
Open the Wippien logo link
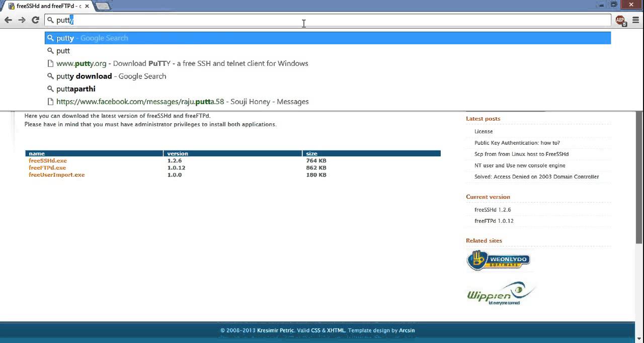[501, 293]
